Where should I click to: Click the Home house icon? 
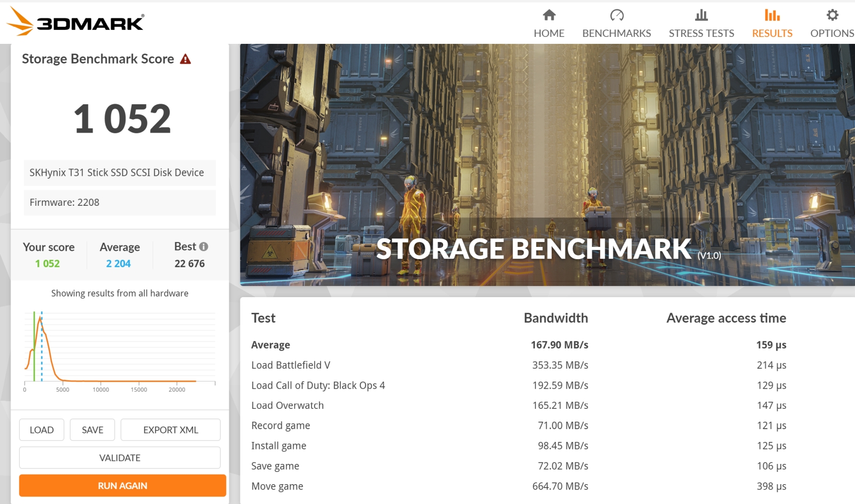point(549,15)
